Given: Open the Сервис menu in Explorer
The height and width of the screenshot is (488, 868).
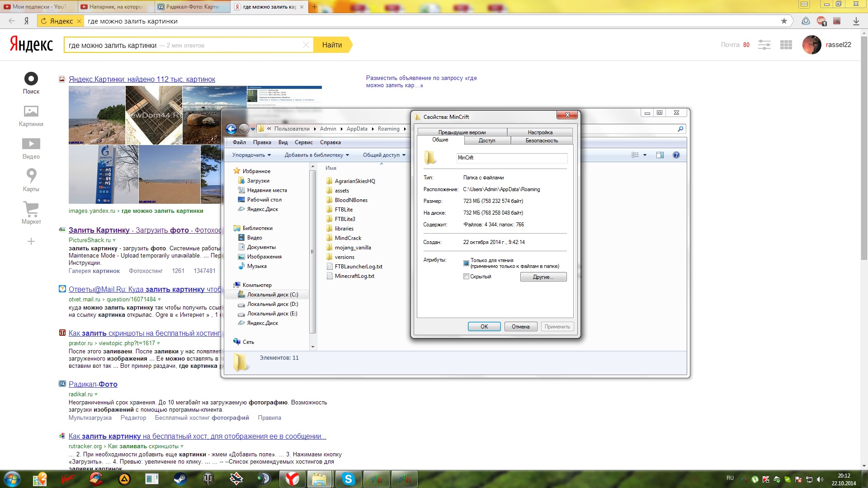Looking at the screenshot, I should 304,142.
